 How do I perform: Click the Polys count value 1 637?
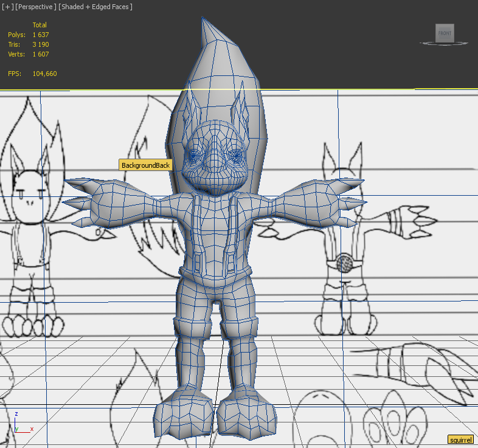41,35
